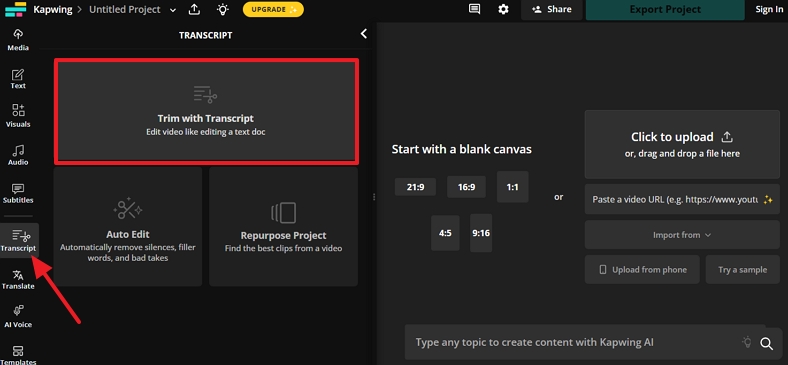The width and height of the screenshot is (788, 365).
Task: Open the settings gear icon
Action: coord(503,9)
